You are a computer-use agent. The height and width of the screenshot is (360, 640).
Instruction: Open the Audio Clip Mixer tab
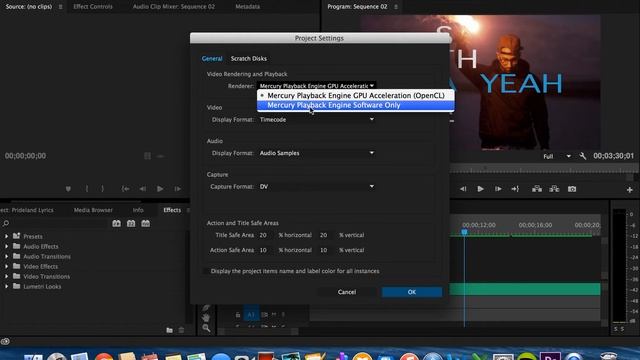click(x=173, y=7)
